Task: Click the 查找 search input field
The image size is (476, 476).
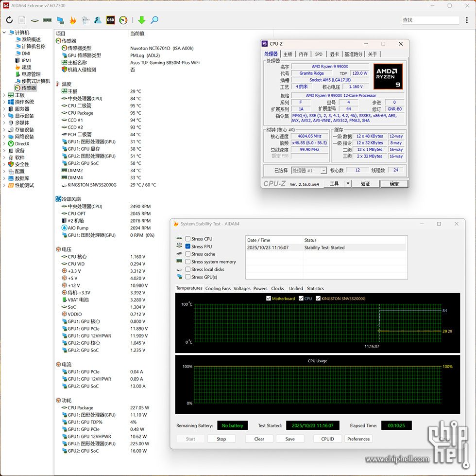Action: tap(430, 20)
